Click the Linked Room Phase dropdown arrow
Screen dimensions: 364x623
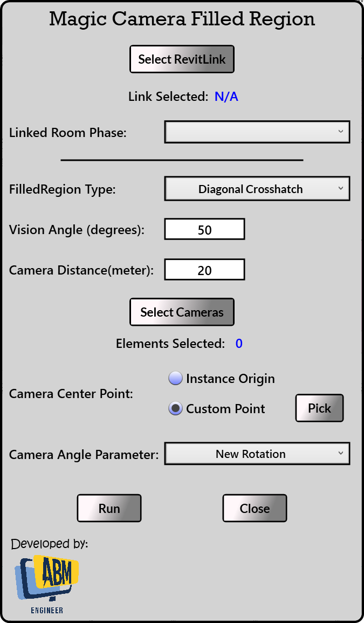(340, 132)
